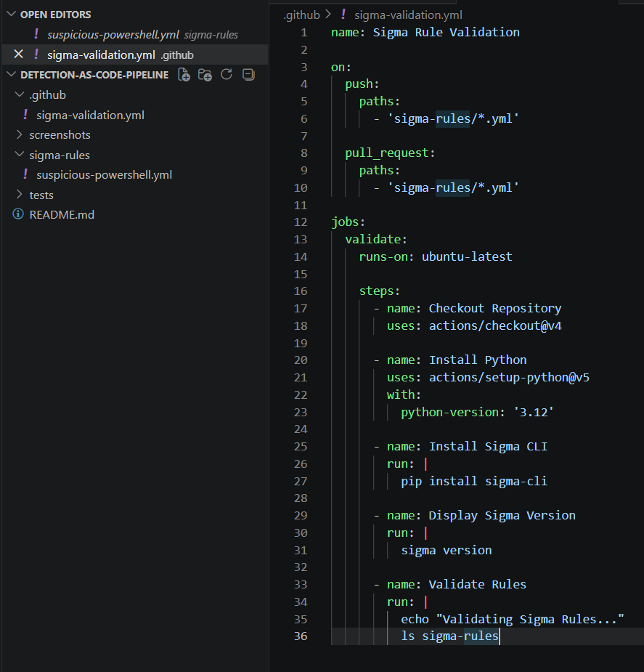Image resolution: width=644 pixels, height=672 pixels.
Task: Expand the screenshots folder
Action: coord(20,134)
